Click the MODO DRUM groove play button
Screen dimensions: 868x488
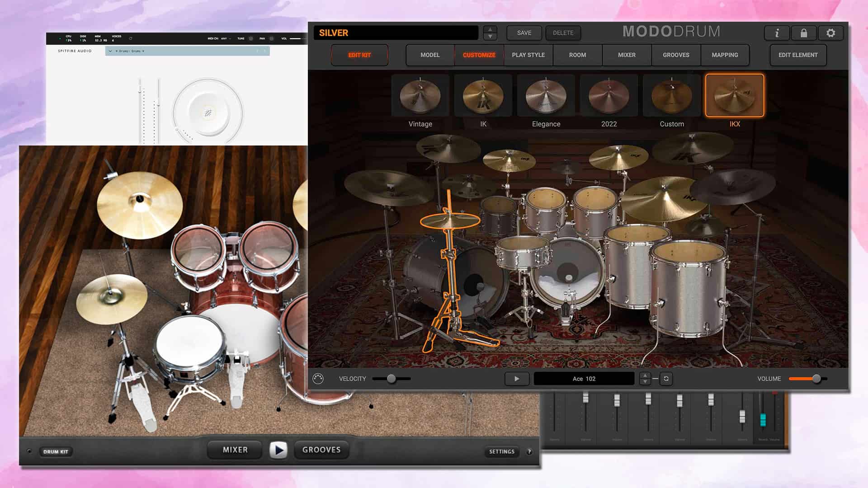coord(517,379)
